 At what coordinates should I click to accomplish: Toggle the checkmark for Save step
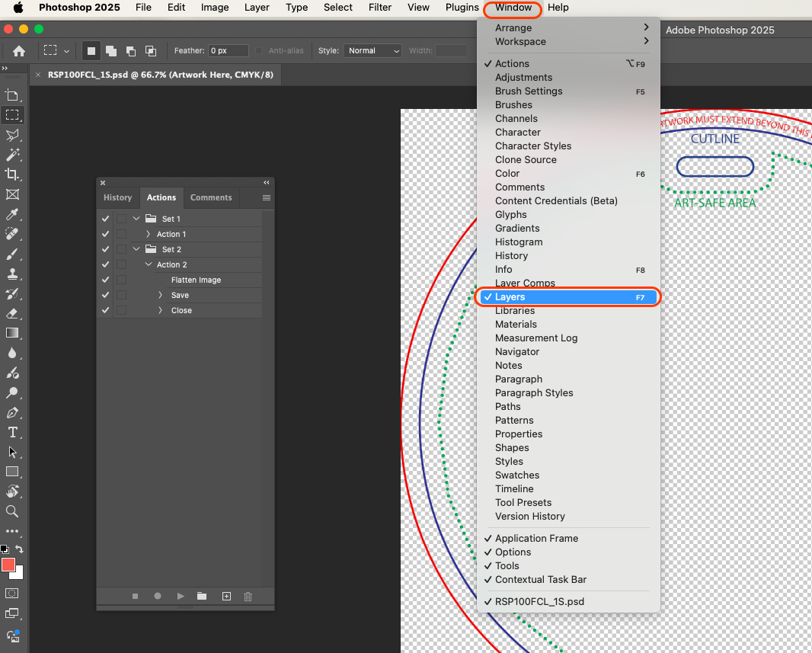coord(105,295)
